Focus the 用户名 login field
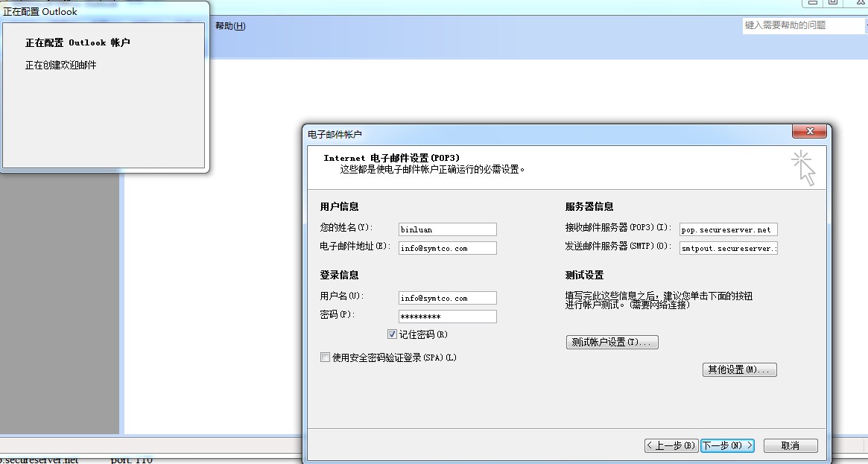Screen dimensions: 868x464 (x=447, y=298)
